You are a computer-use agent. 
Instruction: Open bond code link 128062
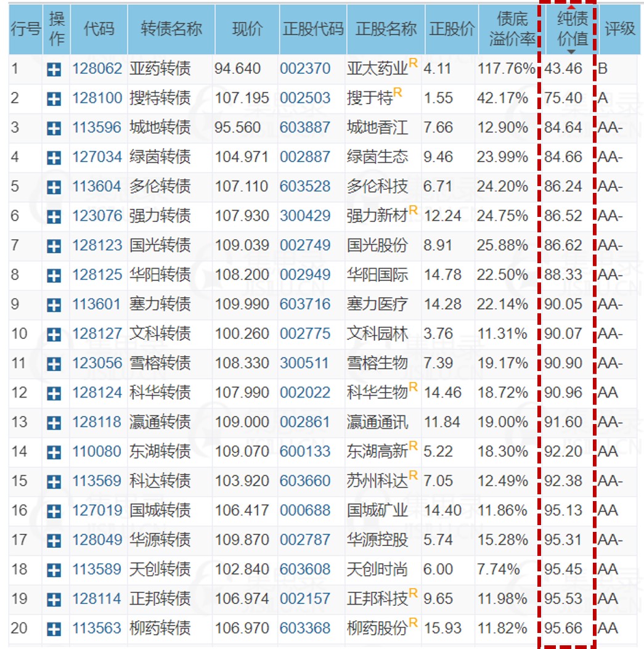tap(97, 68)
